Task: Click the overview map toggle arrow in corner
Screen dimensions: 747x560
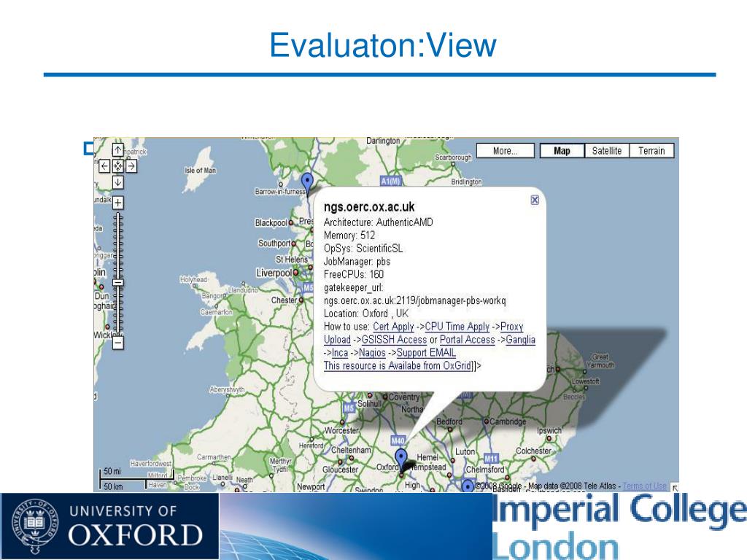Action: 675,488
